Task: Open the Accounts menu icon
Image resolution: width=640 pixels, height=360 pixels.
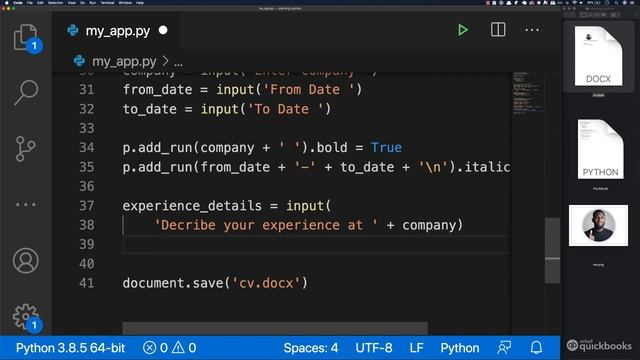Action: tap(26, 260)
